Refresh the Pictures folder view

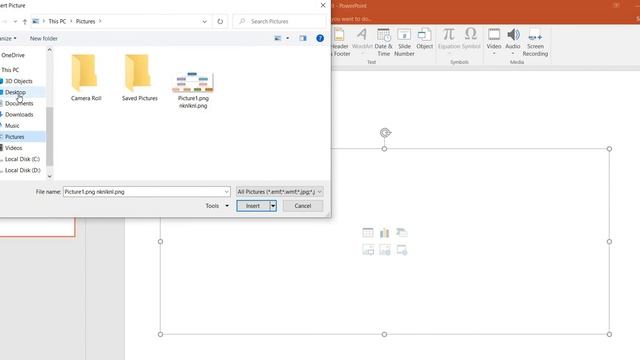(220, 21)
